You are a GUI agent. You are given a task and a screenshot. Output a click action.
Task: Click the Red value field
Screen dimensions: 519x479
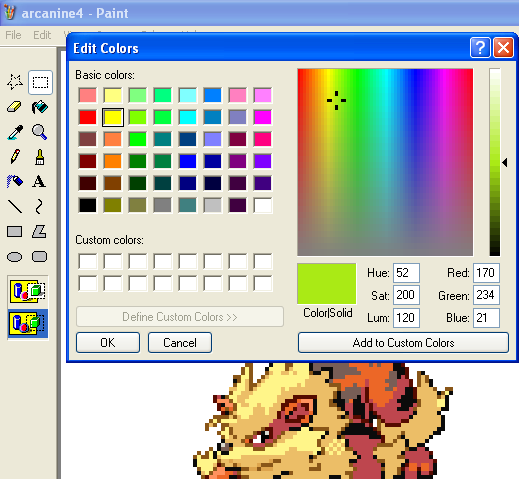486,273
